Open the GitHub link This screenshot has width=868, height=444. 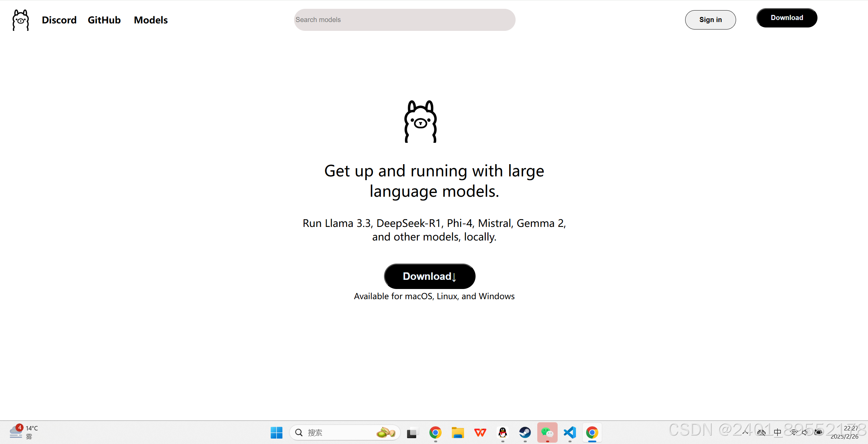(x=104, y=20)
